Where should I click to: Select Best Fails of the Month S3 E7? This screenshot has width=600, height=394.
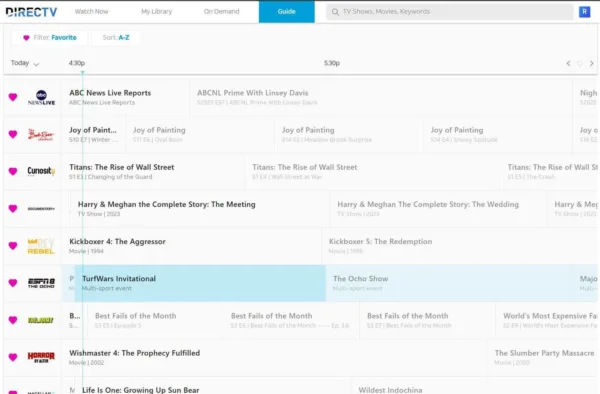point(427,320)
